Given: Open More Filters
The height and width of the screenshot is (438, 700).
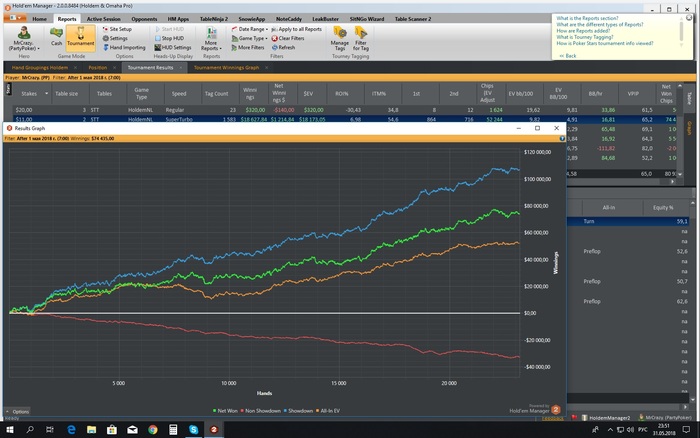Looking at the screenshot, I should pos(248,47).
